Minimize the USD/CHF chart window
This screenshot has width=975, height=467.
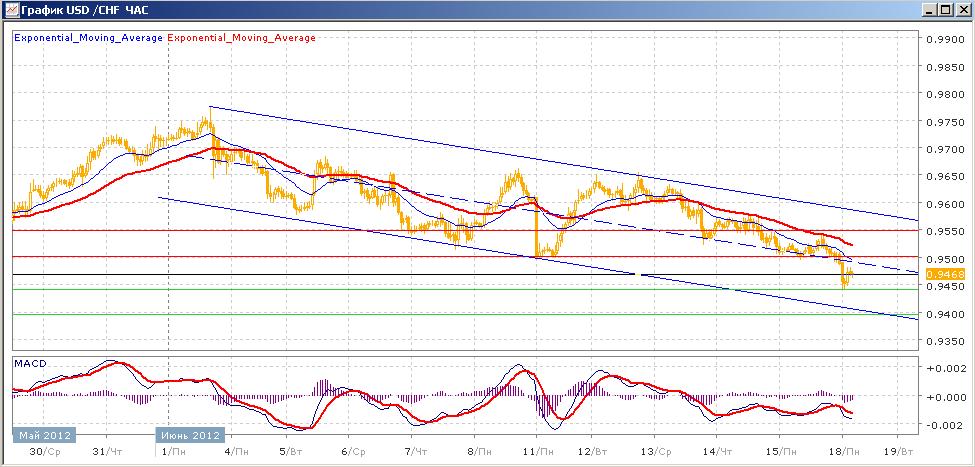[x=931, y=10]
